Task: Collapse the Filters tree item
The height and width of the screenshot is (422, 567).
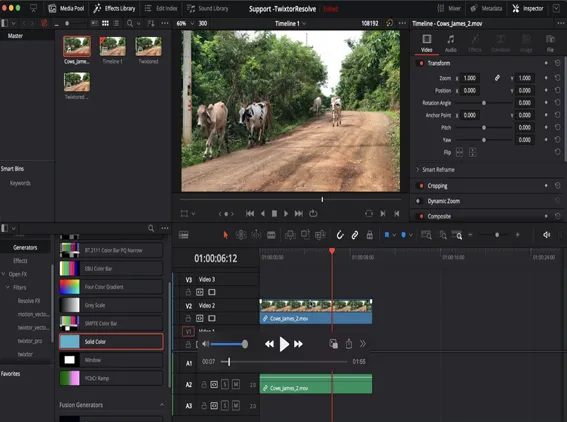Action: point(8,287)
